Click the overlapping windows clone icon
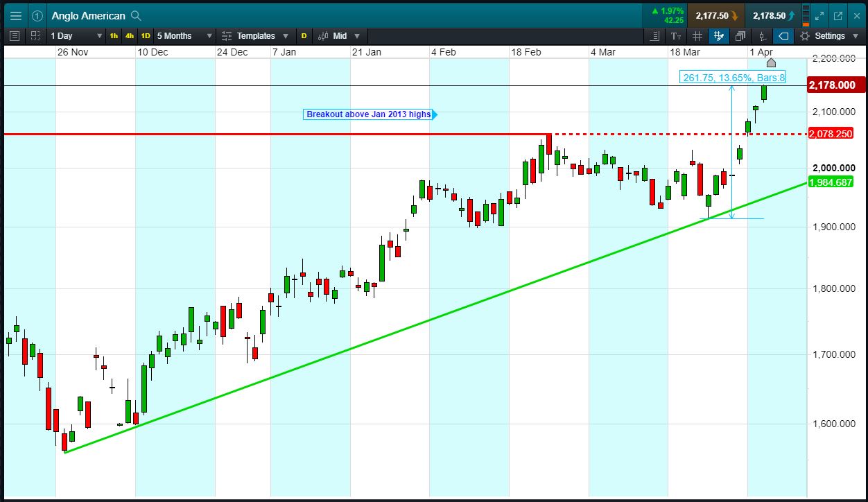This screenshot has height=502, width=868. point(740,36)
